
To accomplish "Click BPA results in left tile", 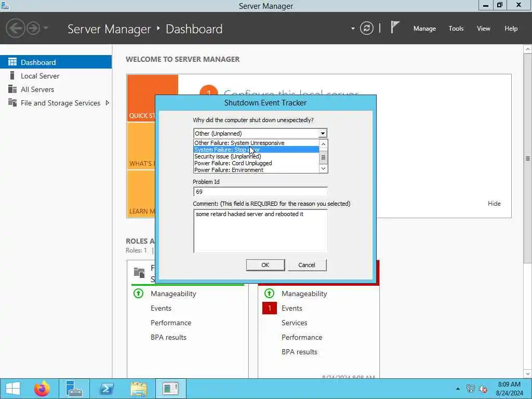I will pyautogui.click(x=169, y=337).
